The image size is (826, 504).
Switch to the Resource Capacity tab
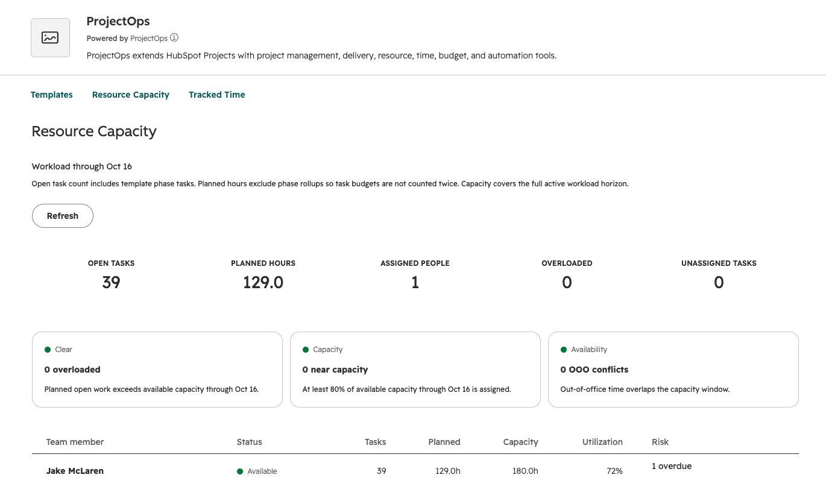[x=131, y=95]
